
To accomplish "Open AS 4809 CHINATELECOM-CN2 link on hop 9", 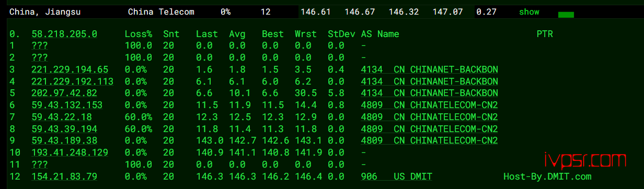I will (x=429, y=140).
